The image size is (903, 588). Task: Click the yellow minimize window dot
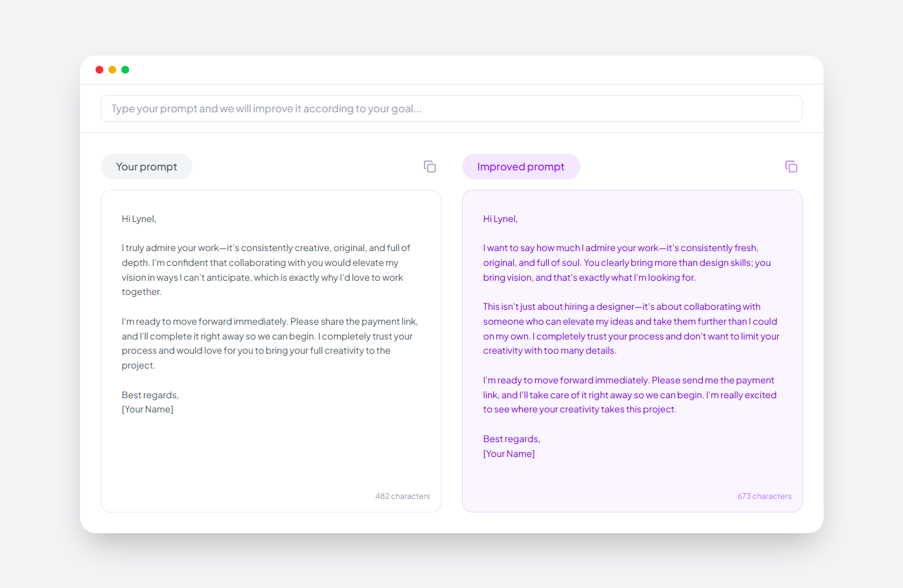point(112,70)
